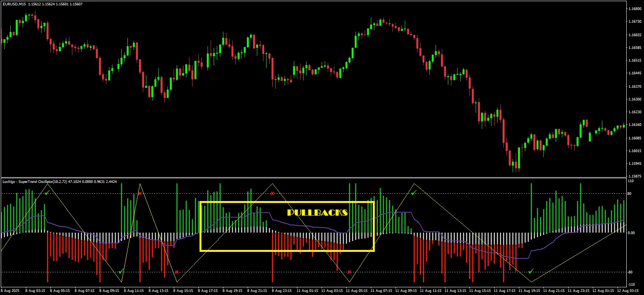Viewport: 644px width, 295px height.
Task: Click the green check mark above 11 Aug 09:15
Action: click(x=413, y=193)
